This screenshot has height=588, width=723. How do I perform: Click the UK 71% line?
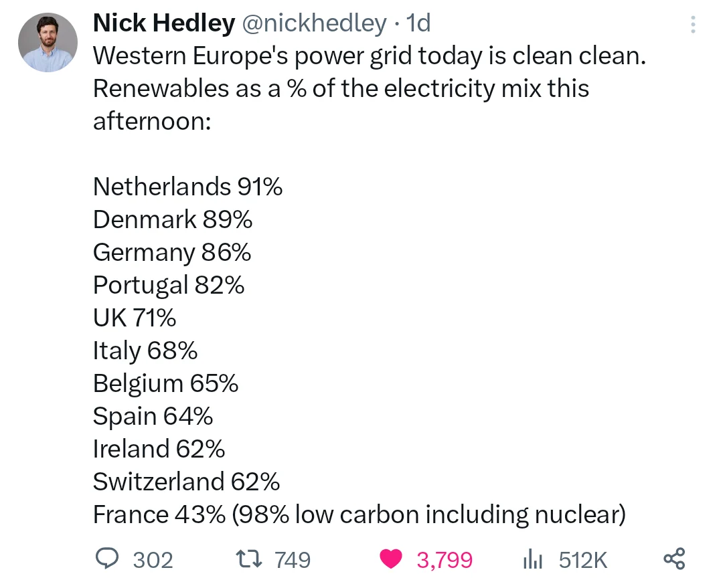click(x=135, y=318)
